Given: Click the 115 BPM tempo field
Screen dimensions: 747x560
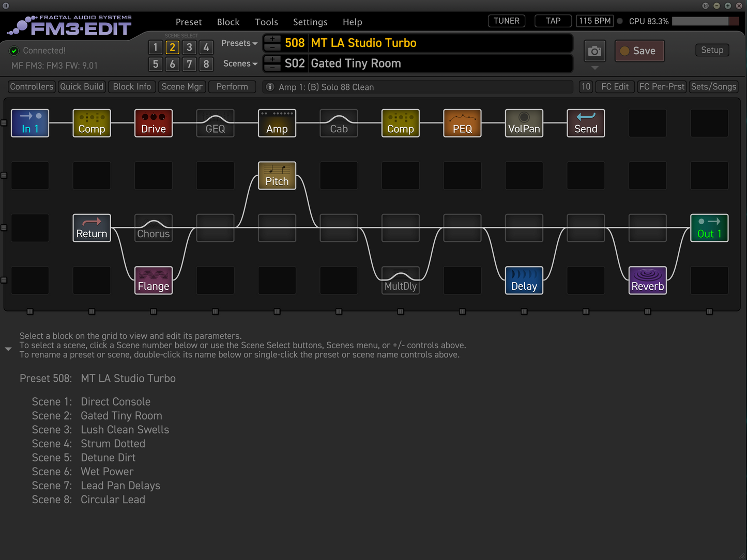Looking at the screenshot, I should 594,21.
